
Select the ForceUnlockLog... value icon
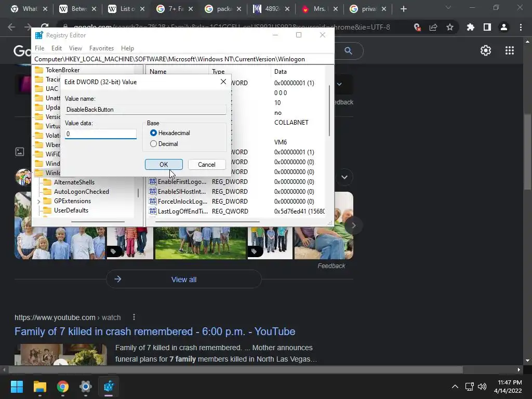[x=153, y=201]
